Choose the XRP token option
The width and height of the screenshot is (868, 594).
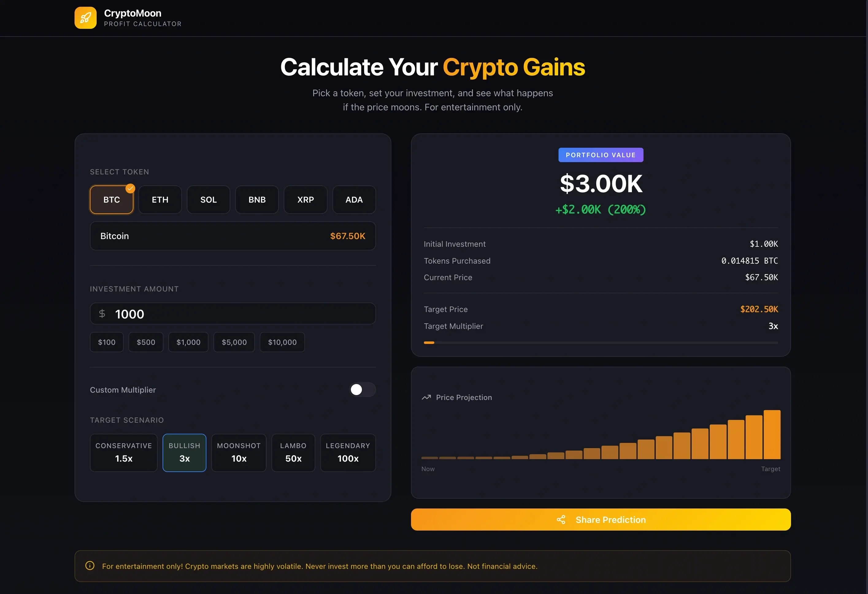(x=305, y=200)
